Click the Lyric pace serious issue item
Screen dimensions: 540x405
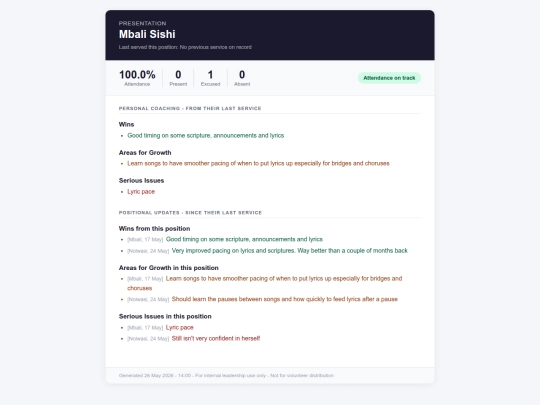[141, 191]
